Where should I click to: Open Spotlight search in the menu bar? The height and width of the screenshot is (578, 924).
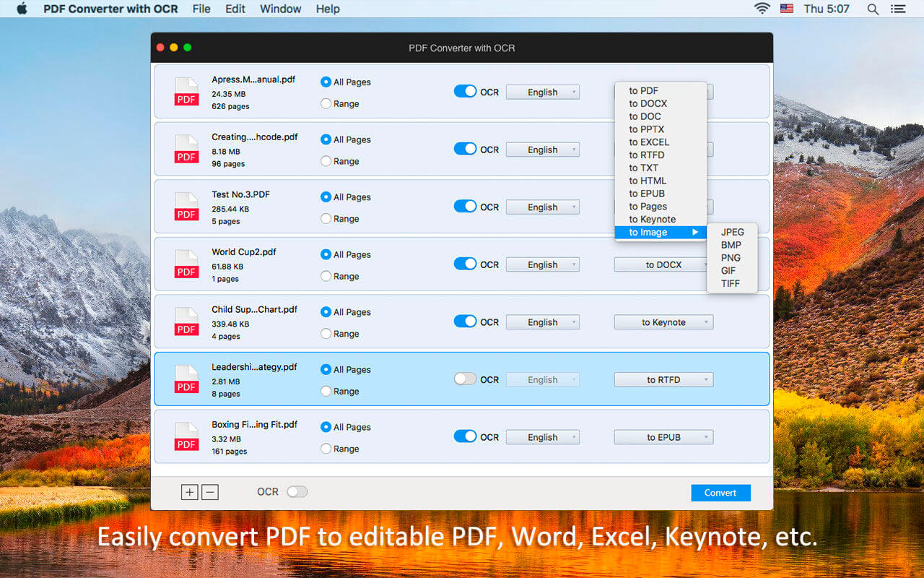[873, 9]
